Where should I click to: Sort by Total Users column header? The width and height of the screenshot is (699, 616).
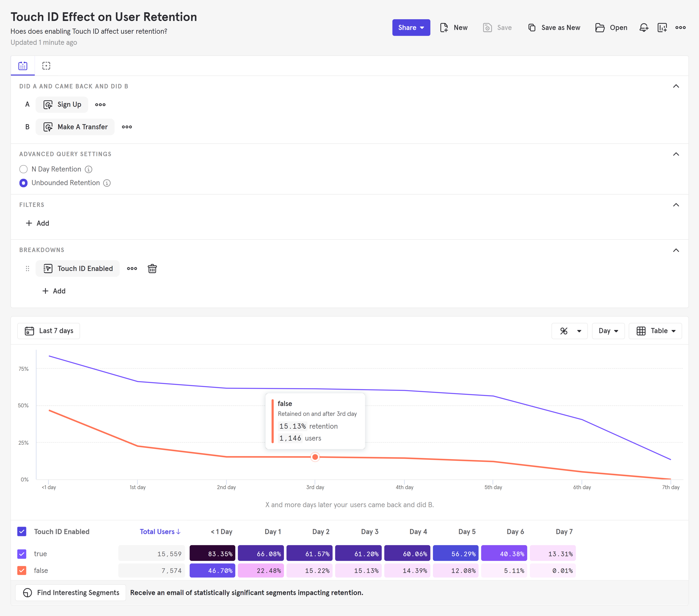pos(160,532)
